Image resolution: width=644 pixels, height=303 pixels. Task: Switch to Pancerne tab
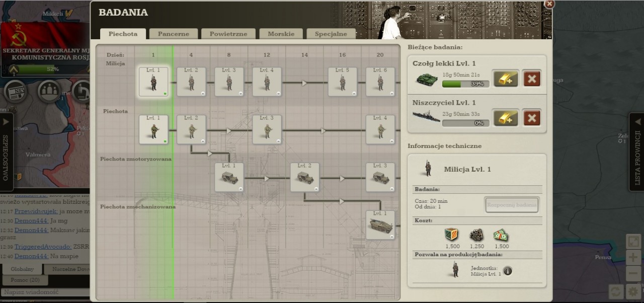[x=174, y=34]
